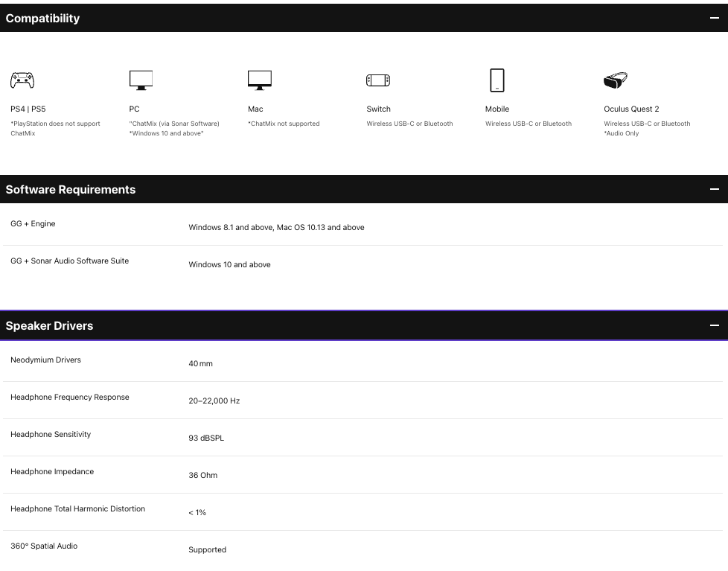This screenshot has height=571, width=728.
Task: Click the Software Requirements header title
Action: point(71,190)
